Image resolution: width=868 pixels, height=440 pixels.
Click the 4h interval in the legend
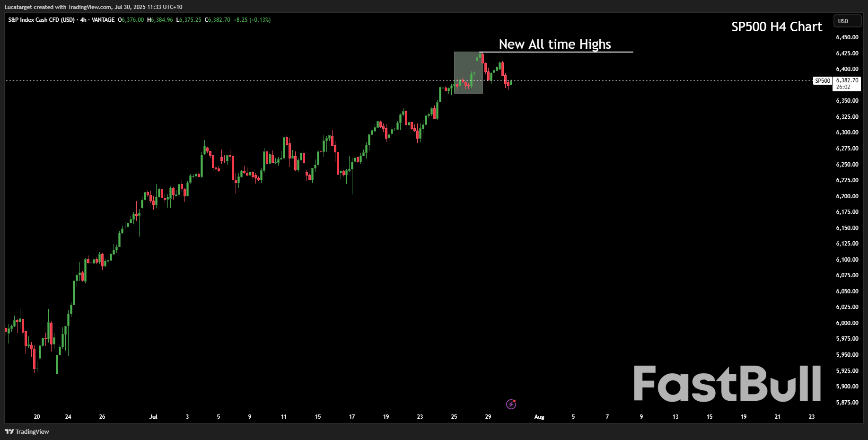coord(83,20)
